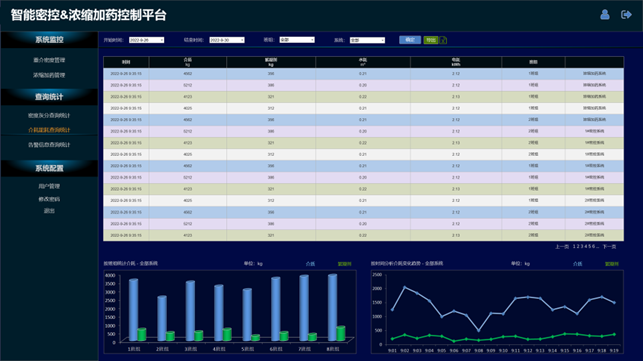The image size is (643, 361).
Task: Open 用户管理 in system configuration
Action: [x=49, y=186]
